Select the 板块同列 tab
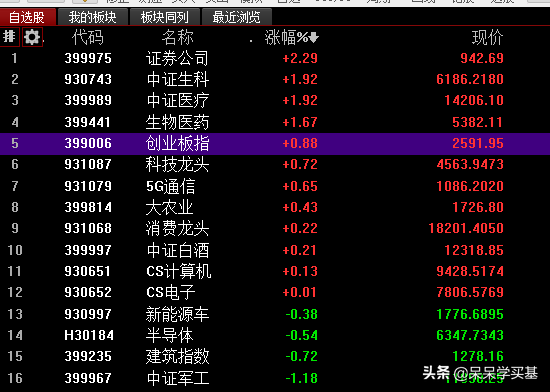 [165, 17]
